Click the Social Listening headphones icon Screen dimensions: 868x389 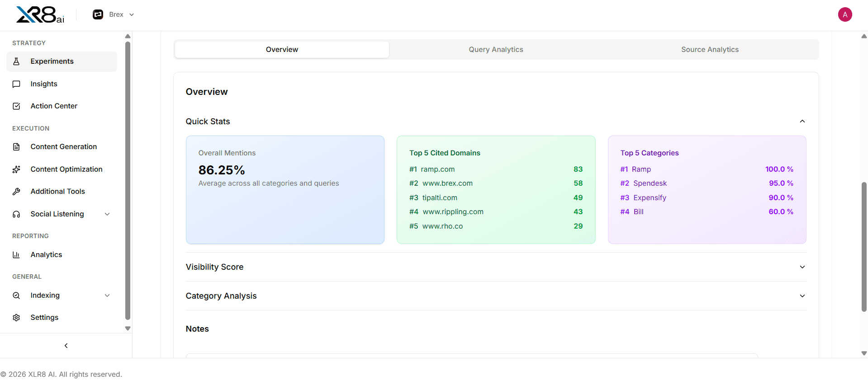tap(16, 214)
